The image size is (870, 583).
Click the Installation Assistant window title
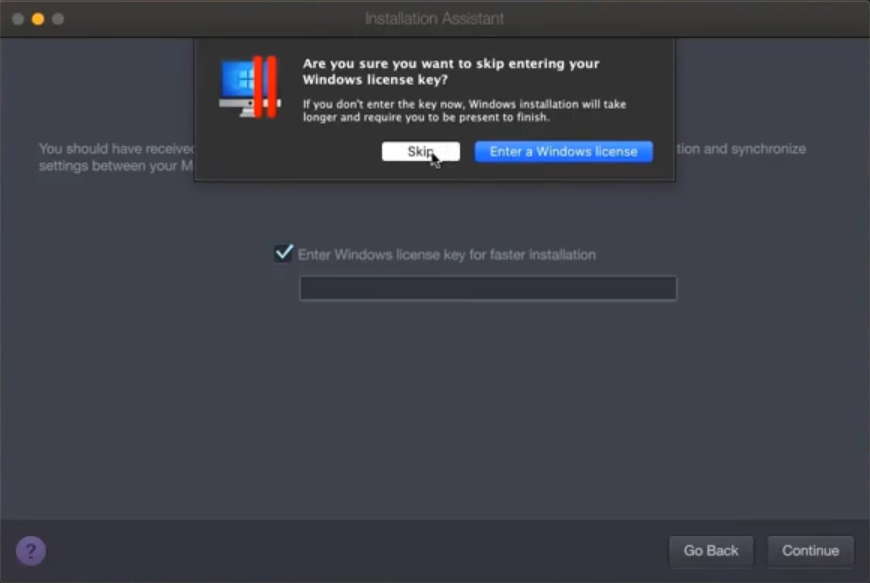(434, 19)
